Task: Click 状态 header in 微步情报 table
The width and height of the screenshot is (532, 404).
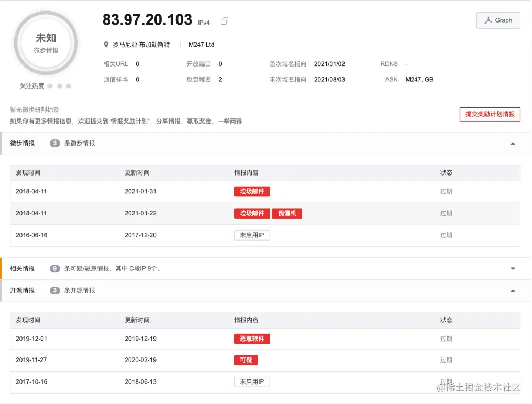Action: click(446, 173)
